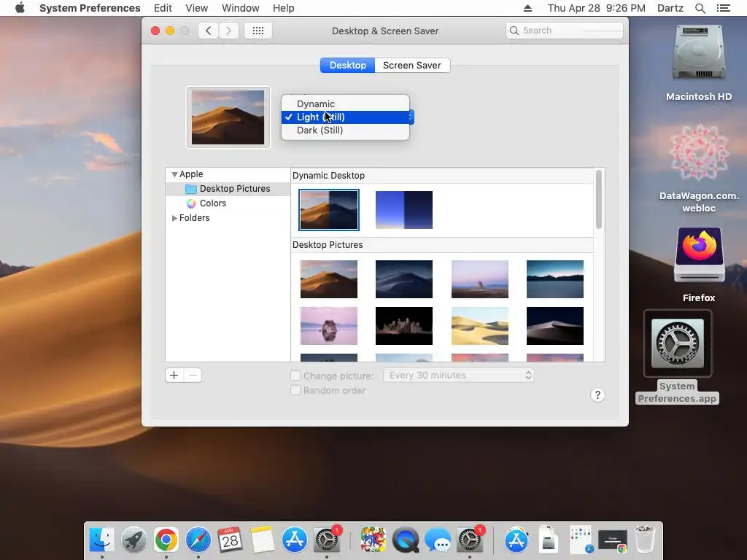Screen dimensions: 747x560
Task: Open Sonic game icon in Dock
Action: tap(373, 540)
